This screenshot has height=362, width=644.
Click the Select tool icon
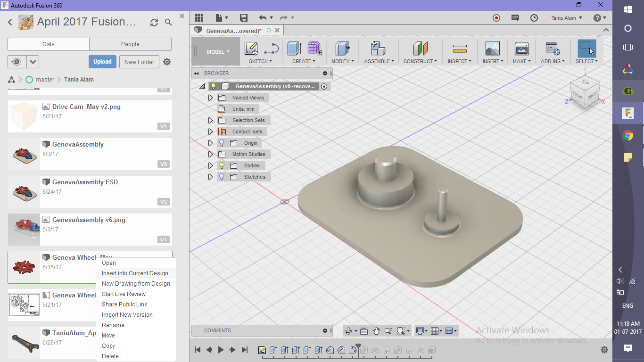(x=586, y=48)
